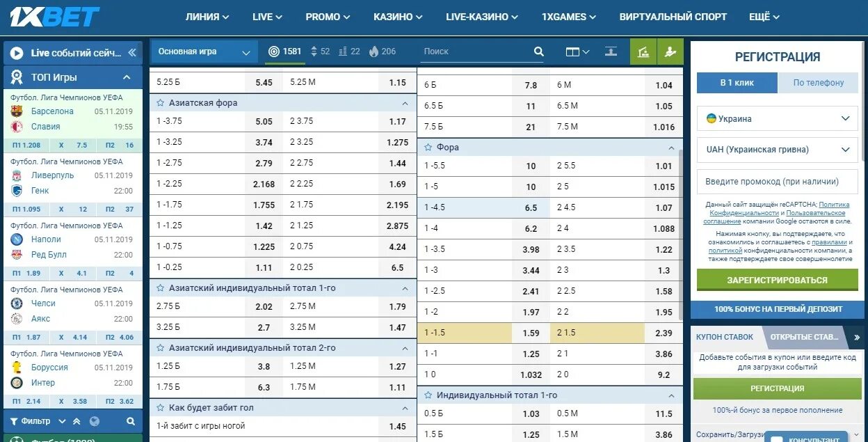Open the ЛИНИЯ menu
Image resolution: width=868 pixels, height=442 pixels.
[x=208, y=17]
